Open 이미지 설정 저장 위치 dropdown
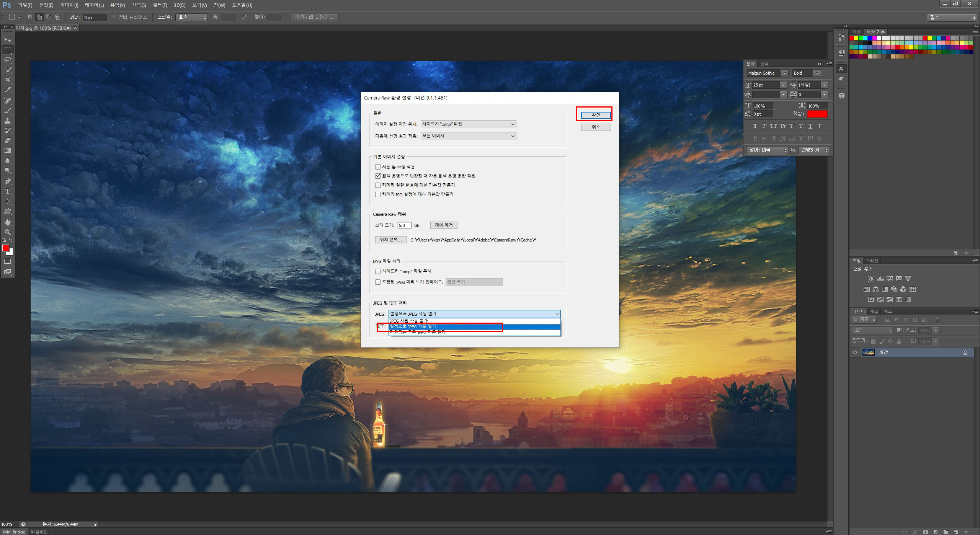Image resolution: width=980 pixels, height=535 pixels. point(468,124)
